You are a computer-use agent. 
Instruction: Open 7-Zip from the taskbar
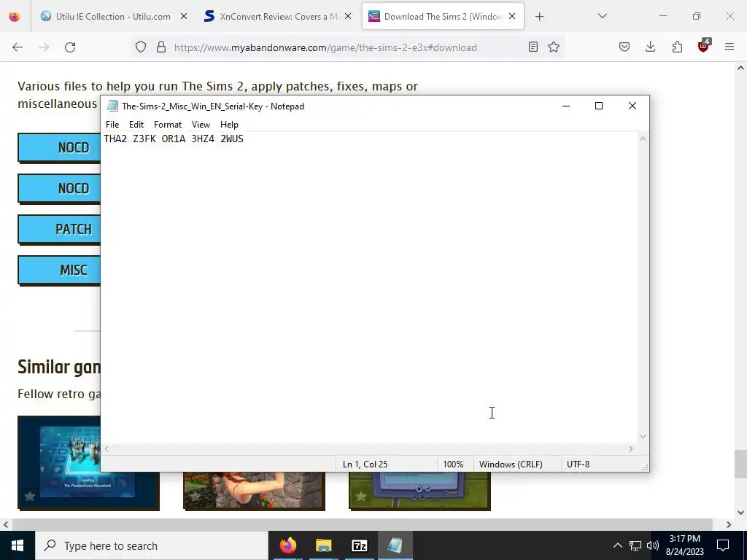[x=359, y=545]
